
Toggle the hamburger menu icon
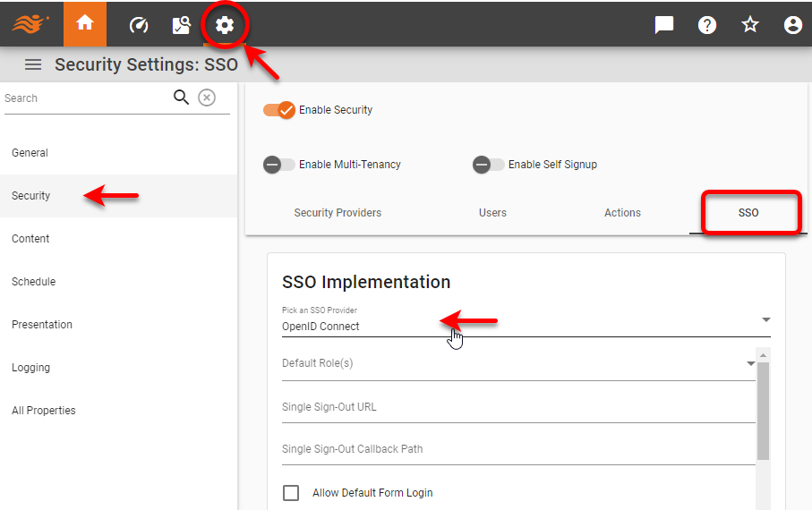pyautogui.click(x=33, y=64)
